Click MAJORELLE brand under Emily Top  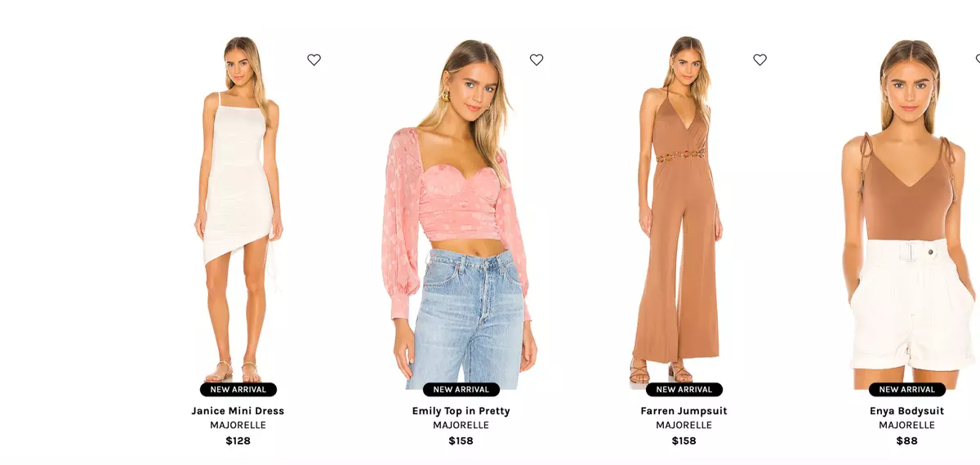tap(461, 426)
